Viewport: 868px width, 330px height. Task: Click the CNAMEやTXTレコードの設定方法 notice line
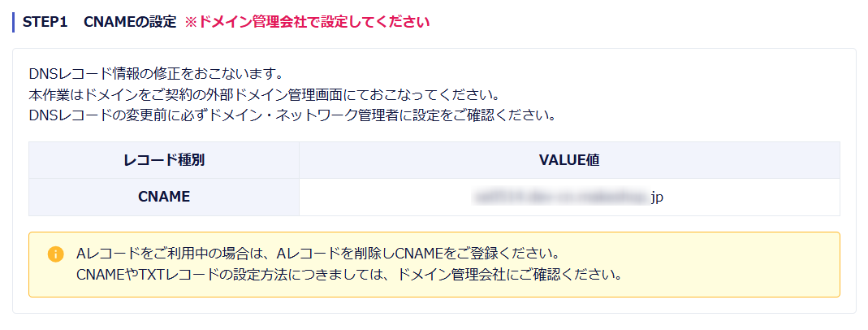click(348, 274)
